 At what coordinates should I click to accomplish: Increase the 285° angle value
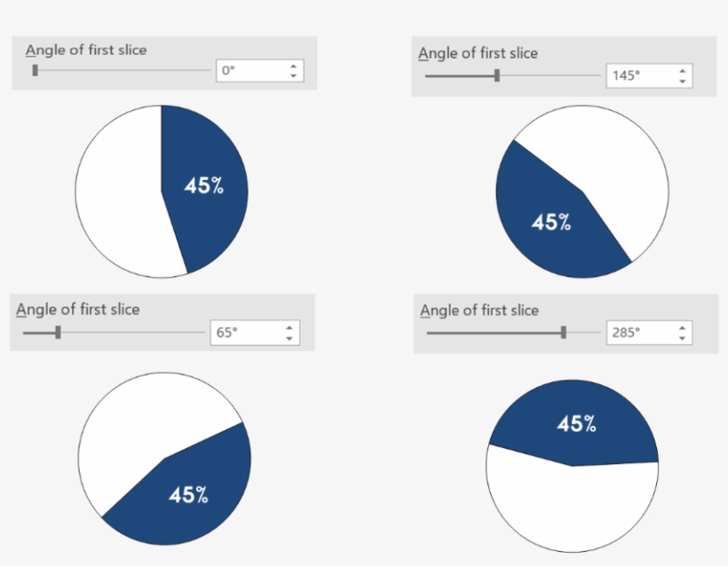click(682, 328)
